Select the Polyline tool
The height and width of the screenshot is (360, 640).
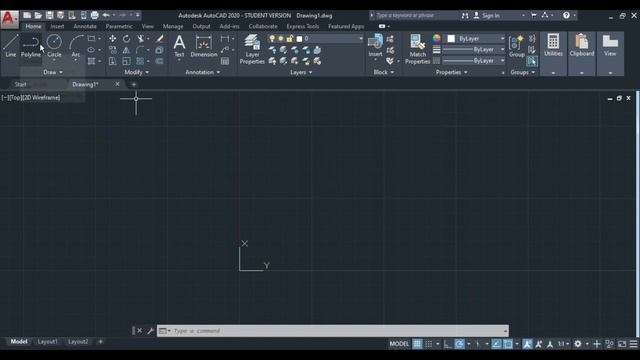[31, 46]
